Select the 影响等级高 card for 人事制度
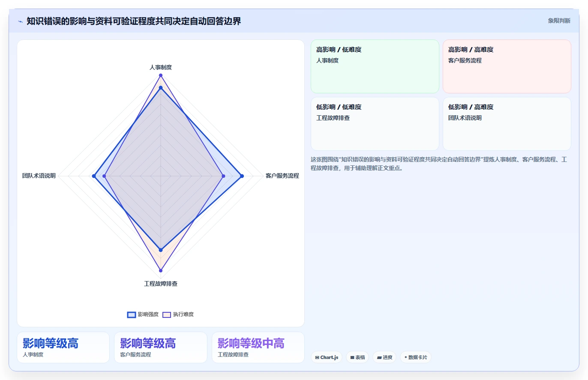 point(63,347)
